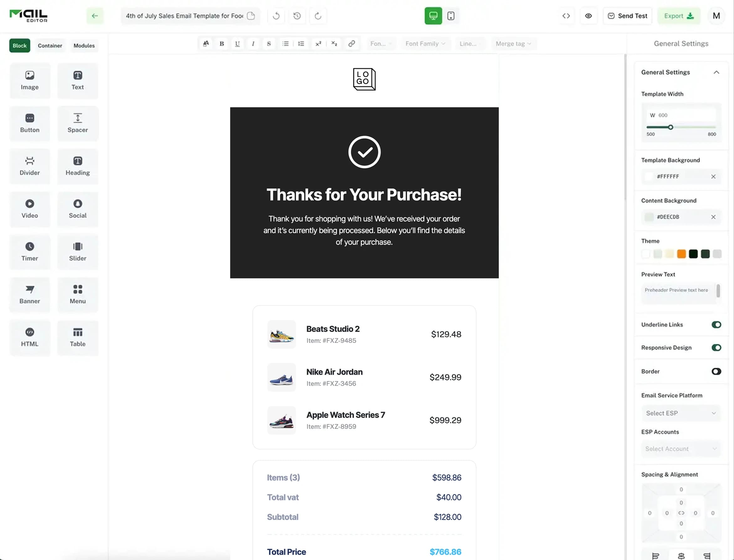Add a Banner block
734x560 pixels.
click(30, 295)
